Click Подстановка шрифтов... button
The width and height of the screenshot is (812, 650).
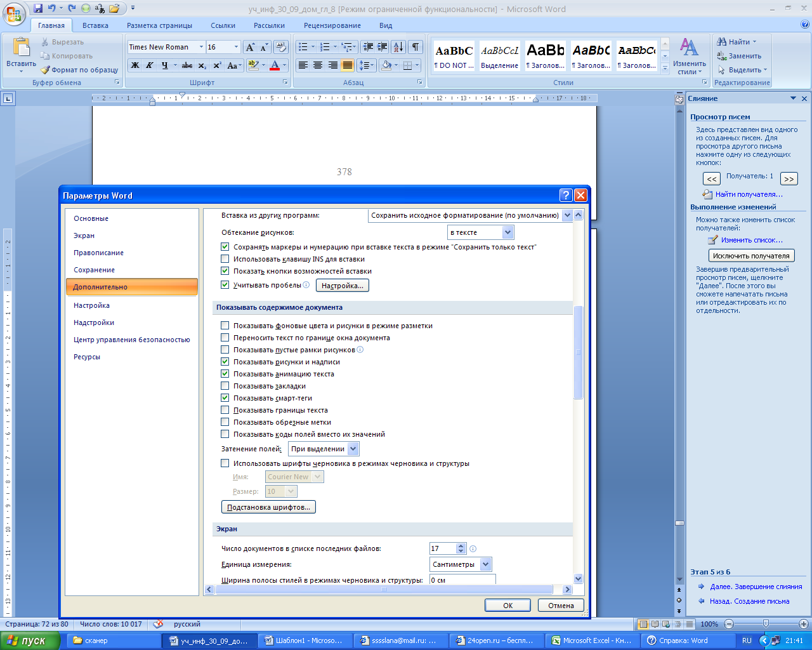click(268, 507)
